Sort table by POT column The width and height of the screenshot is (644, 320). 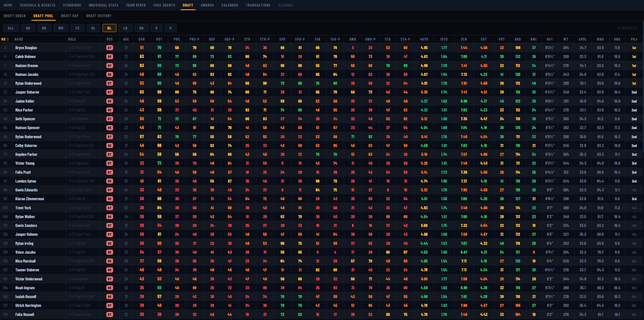point(159,39)
